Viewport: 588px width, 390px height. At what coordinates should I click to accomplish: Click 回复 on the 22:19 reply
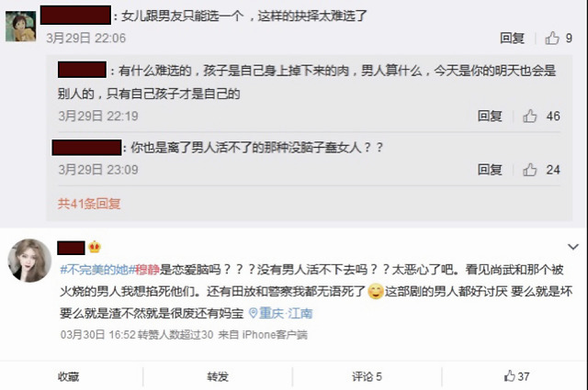click(x=490, y=117)
